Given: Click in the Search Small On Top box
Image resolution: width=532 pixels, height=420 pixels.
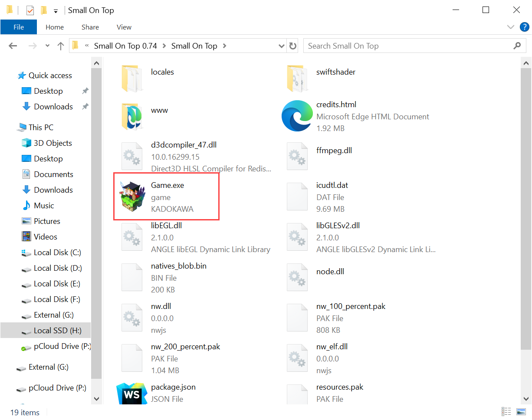Looking at the screenshot, I should 408,46.
